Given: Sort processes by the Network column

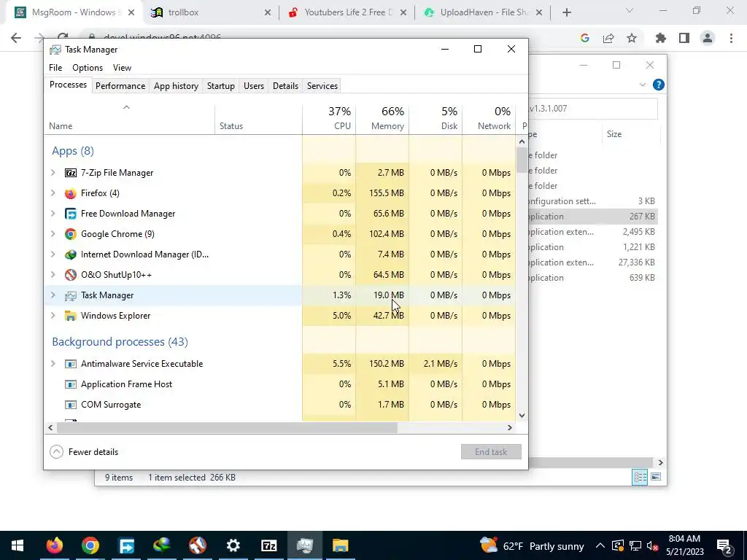Looking at the screenshot, I should point(489,118).
